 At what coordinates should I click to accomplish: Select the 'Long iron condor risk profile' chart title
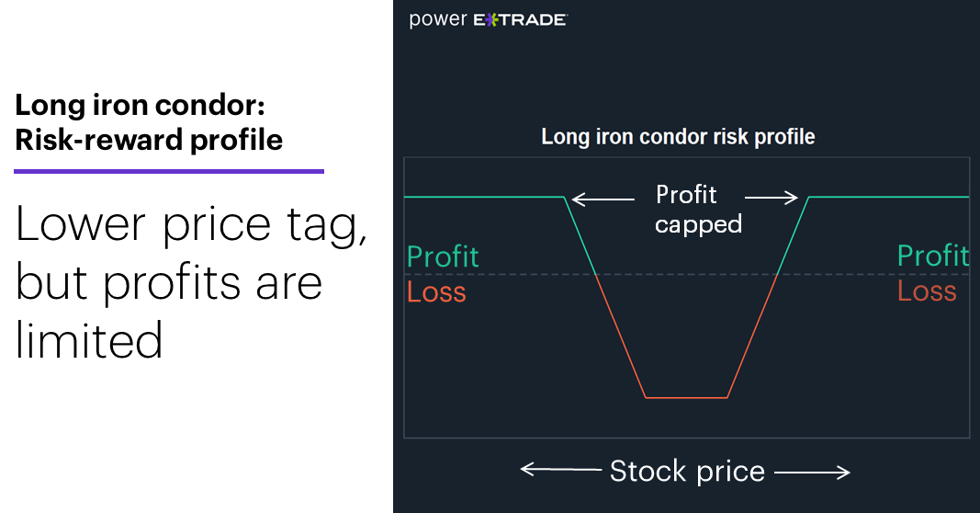[678, 136]
